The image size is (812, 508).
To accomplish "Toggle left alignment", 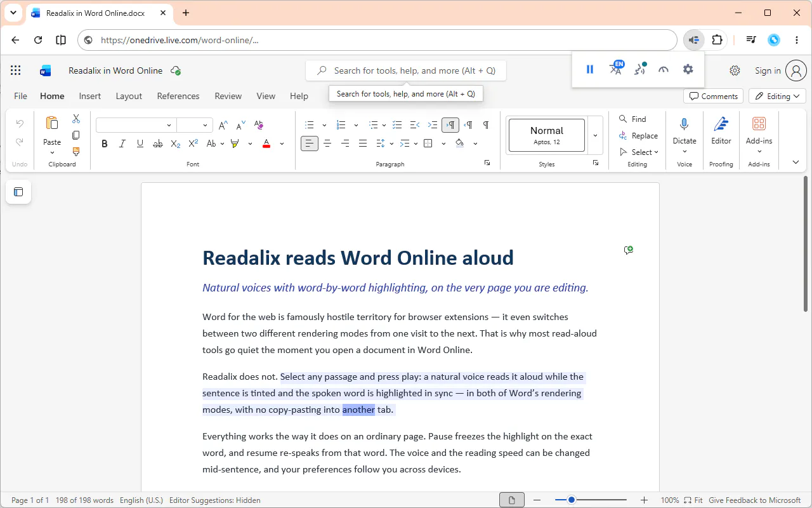I will (310, 144).
